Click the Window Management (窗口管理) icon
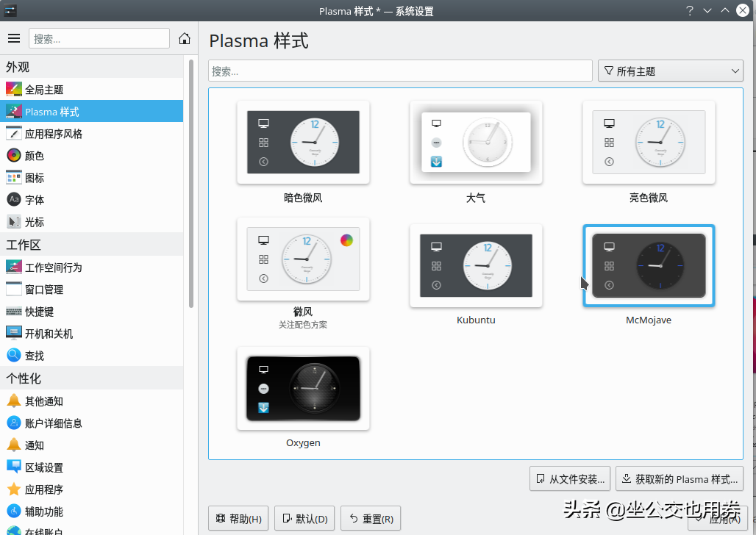 click(x=14, y=290)
